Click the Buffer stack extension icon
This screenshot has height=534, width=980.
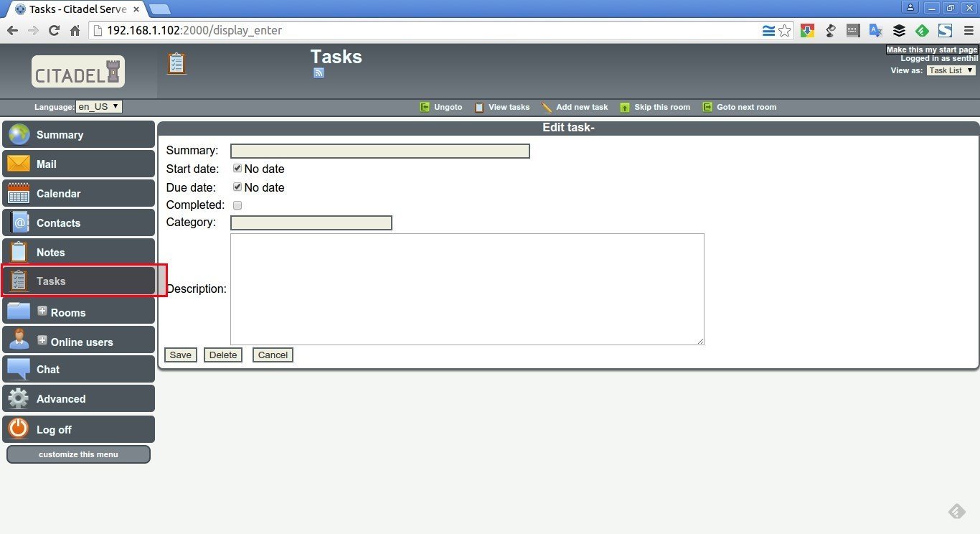tap(899, 30)
